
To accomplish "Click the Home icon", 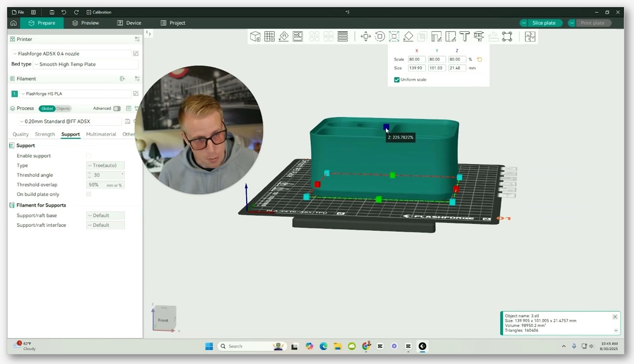I will coord(13,23).
